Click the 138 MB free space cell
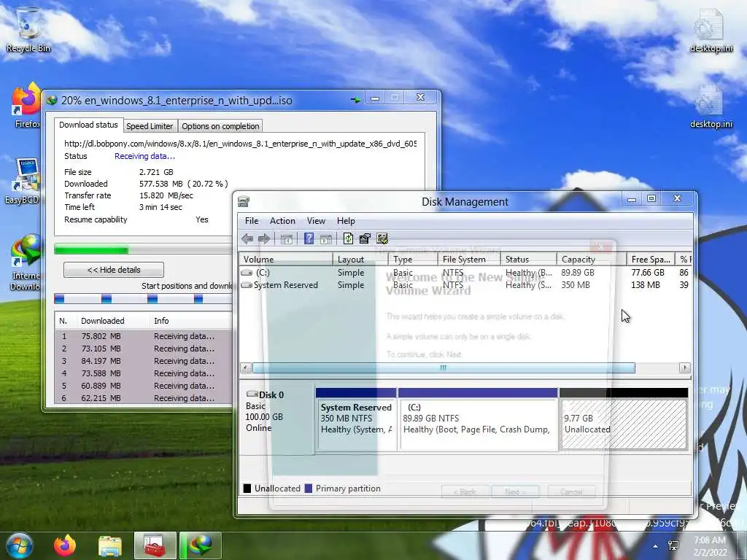The width and height of the screenshot is (747, 560). (646, 285)
